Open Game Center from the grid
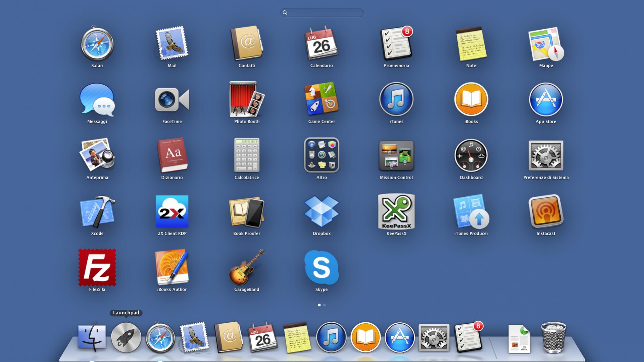Viewport: 644px width, 362px height. tap(321, 100)
